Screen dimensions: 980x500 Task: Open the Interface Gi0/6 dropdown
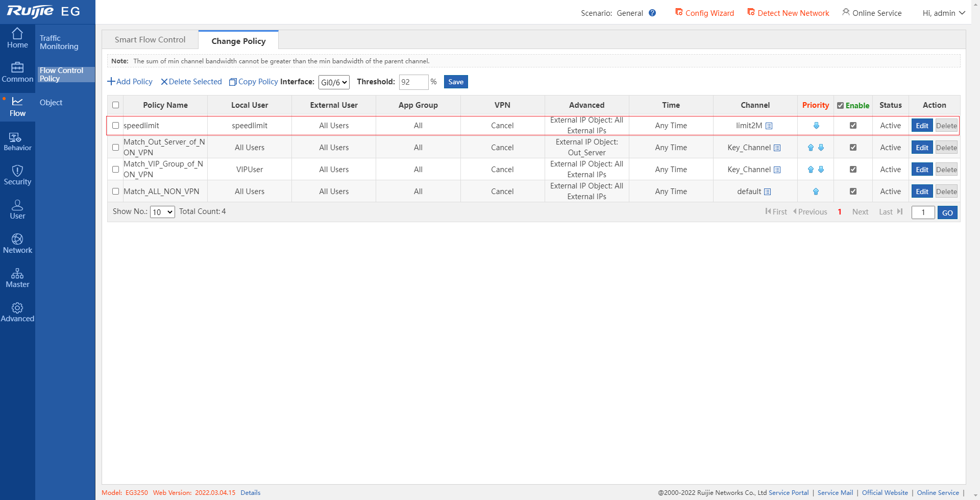tap(334, 82)
